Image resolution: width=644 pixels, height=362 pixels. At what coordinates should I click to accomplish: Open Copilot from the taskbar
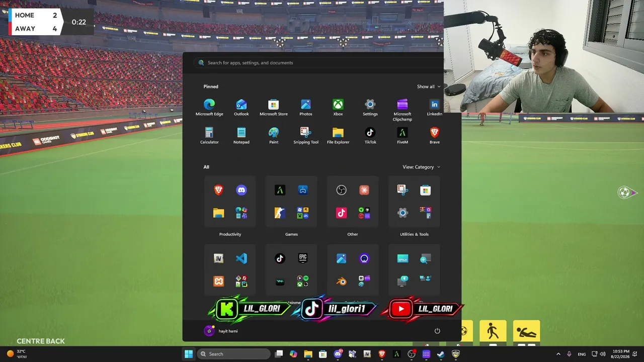(293, 354)
